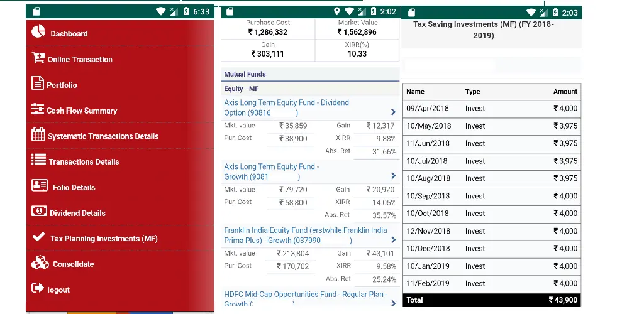Click the Consolidate boxes icon
This screenshot has height=314, width=644.
(x=40, y=263)
